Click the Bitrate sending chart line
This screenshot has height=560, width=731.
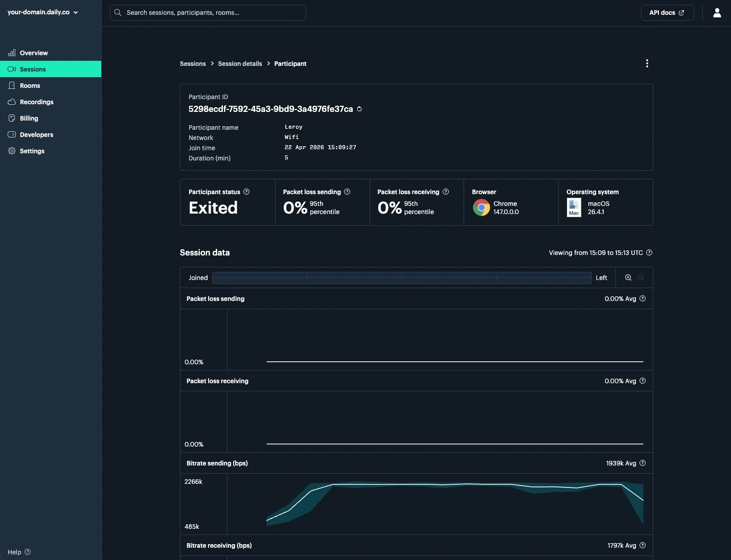[454, 484]
